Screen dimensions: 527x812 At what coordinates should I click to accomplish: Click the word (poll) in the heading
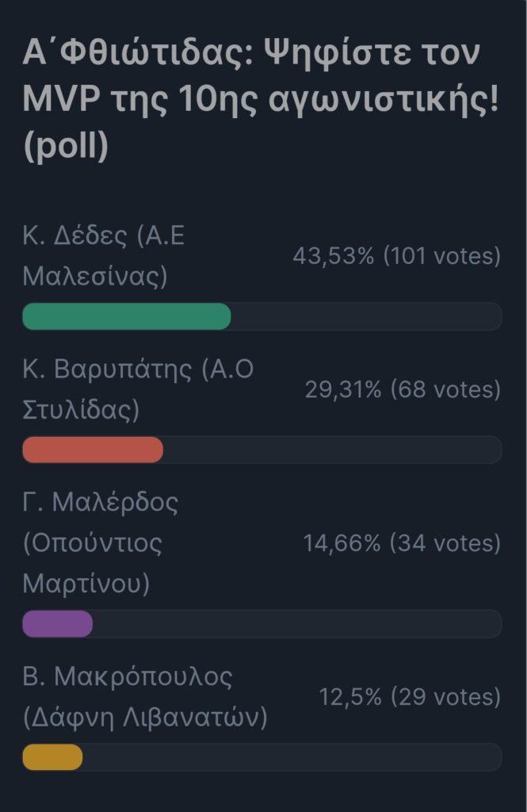66,146
